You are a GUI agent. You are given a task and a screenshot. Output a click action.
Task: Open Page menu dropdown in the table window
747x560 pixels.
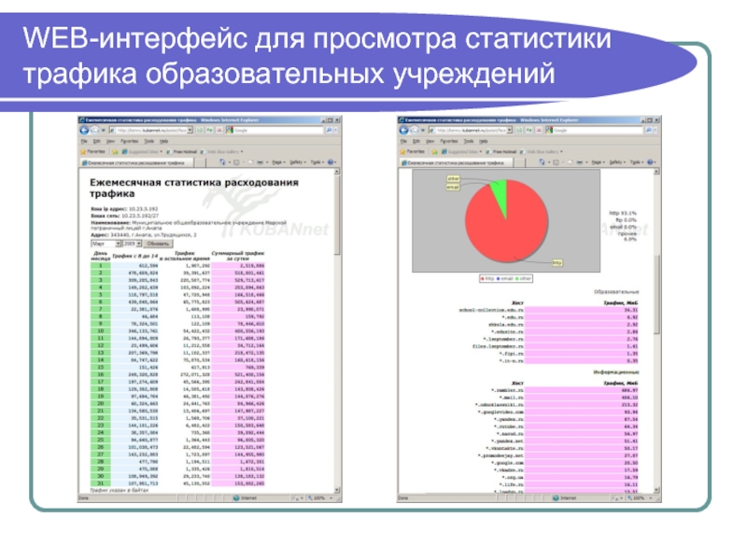[x=278, y=162]
